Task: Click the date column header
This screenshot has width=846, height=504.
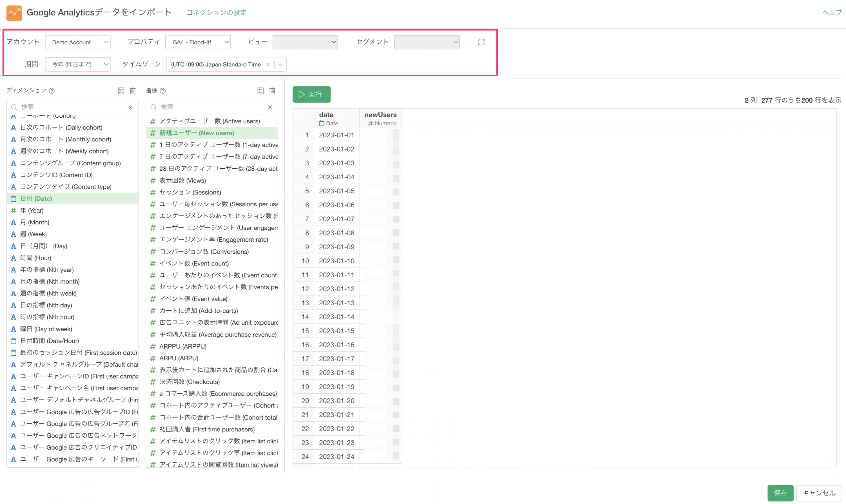Action: (337, 119)
